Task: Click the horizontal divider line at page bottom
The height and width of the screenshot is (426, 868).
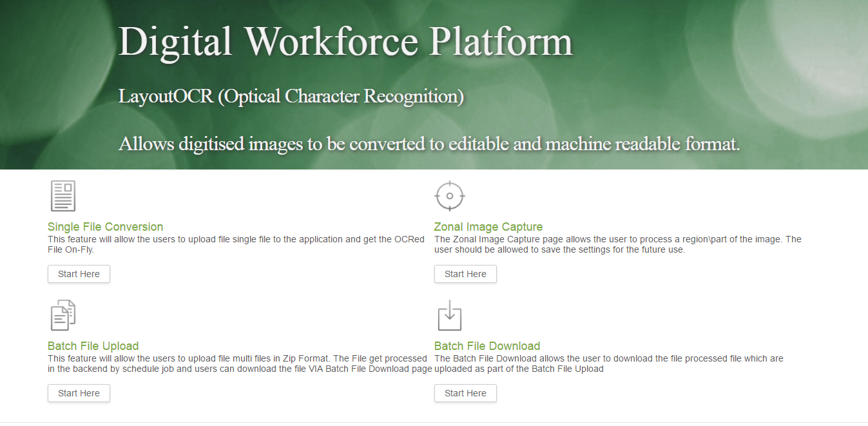Action: pyautogui.click(x=434, y=422)
